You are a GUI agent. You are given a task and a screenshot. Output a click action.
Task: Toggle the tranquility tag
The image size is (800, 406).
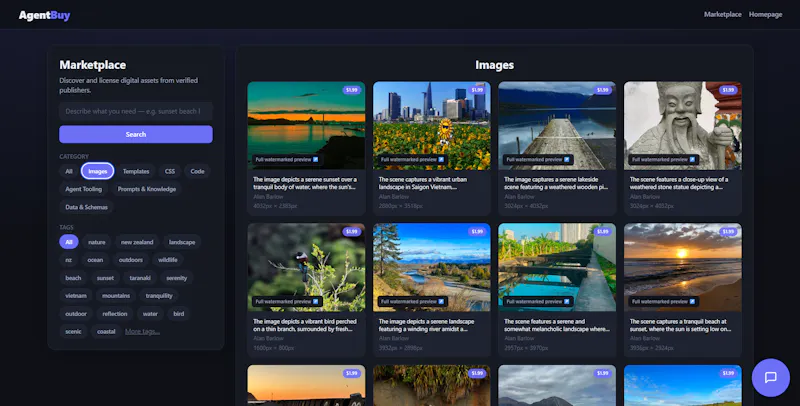click(159, 296)
